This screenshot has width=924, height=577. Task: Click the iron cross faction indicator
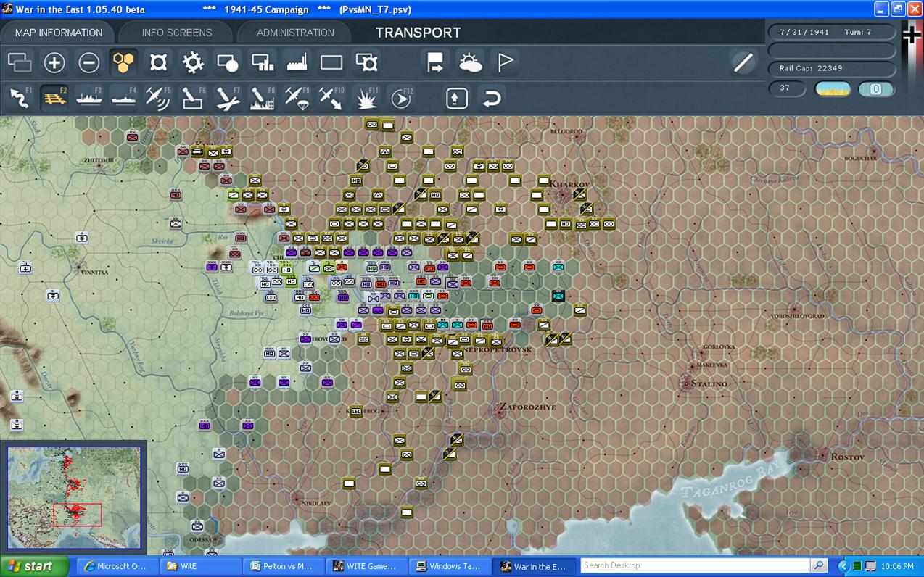pos(911,34)
